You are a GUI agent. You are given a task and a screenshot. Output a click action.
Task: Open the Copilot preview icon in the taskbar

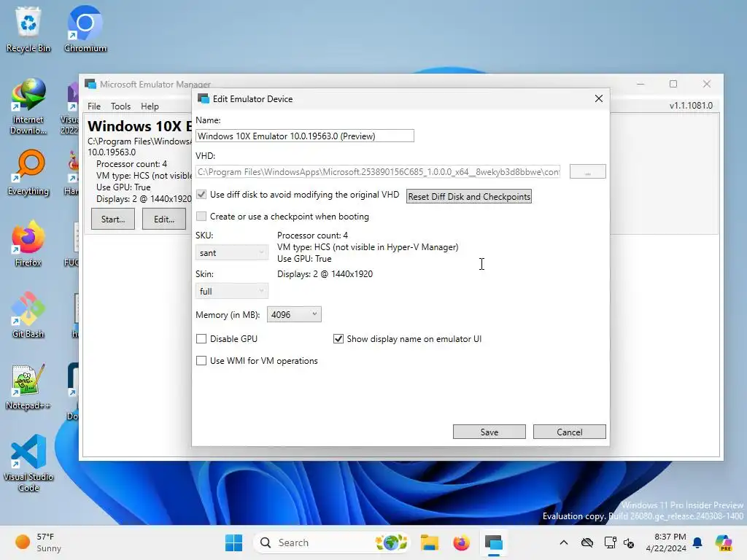coord(724,542)
